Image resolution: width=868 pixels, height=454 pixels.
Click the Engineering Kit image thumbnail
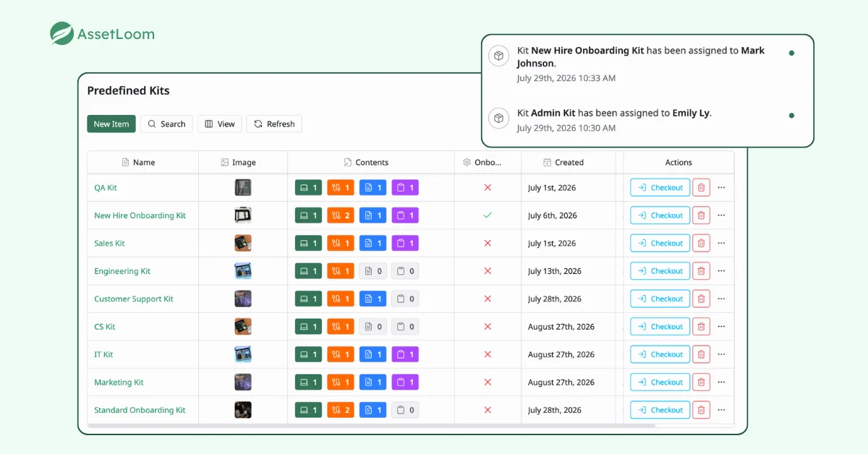click(x=243, y=271)
